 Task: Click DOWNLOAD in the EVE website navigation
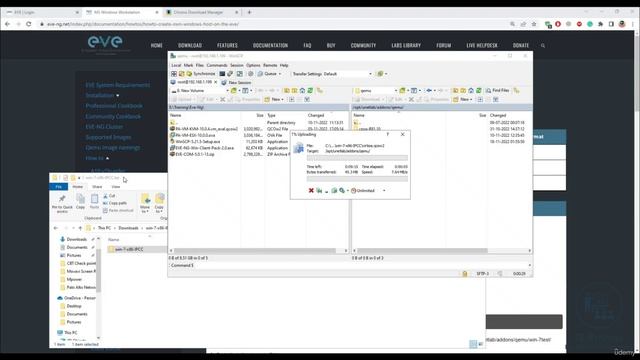190,45
